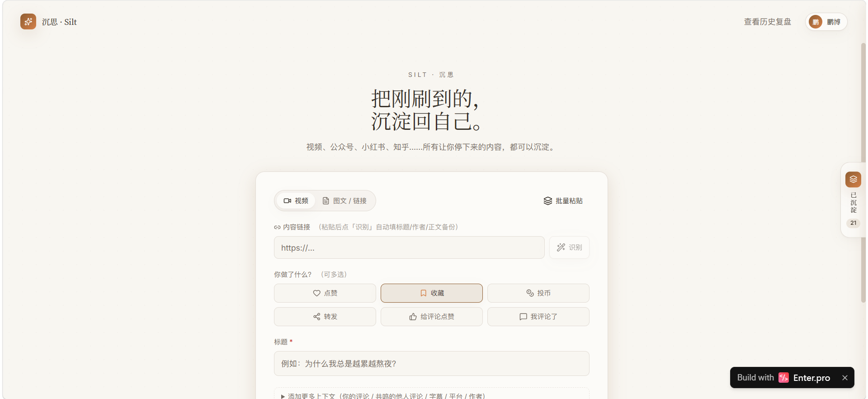Close the Build with Enter.pro banner
This screenshot has width=868, height=399.
tap(845, 378)
